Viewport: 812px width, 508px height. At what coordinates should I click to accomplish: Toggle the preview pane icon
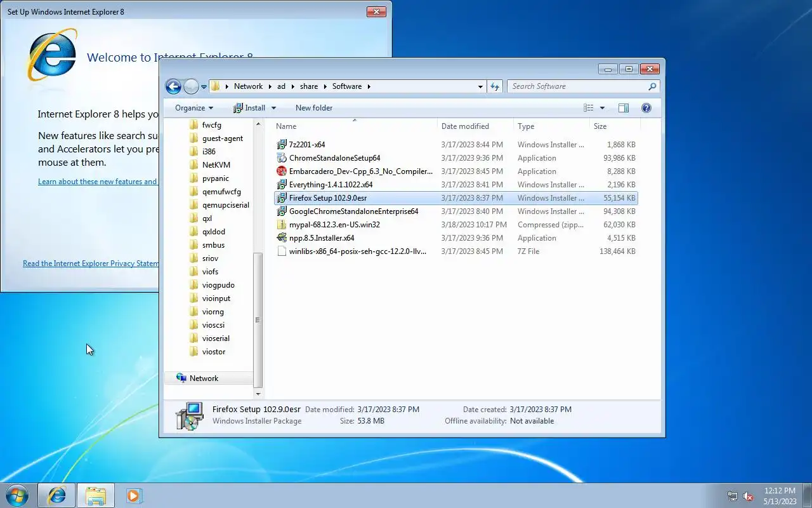point(624,108)
